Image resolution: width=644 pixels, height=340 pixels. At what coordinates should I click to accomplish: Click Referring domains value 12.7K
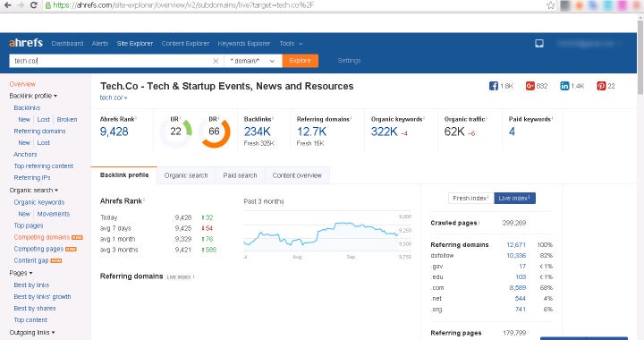311,132
